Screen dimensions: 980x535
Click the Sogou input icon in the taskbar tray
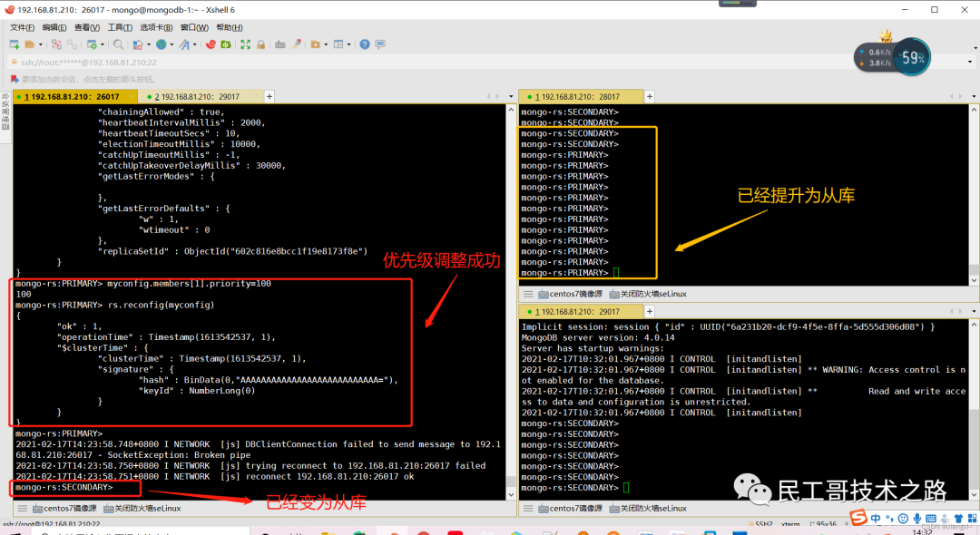860,519
